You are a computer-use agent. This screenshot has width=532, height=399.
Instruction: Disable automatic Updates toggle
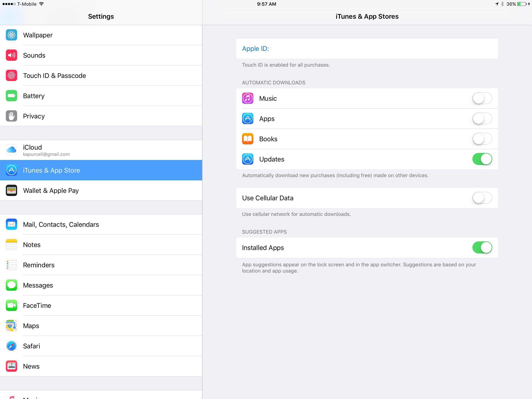[x=482, y=159]
